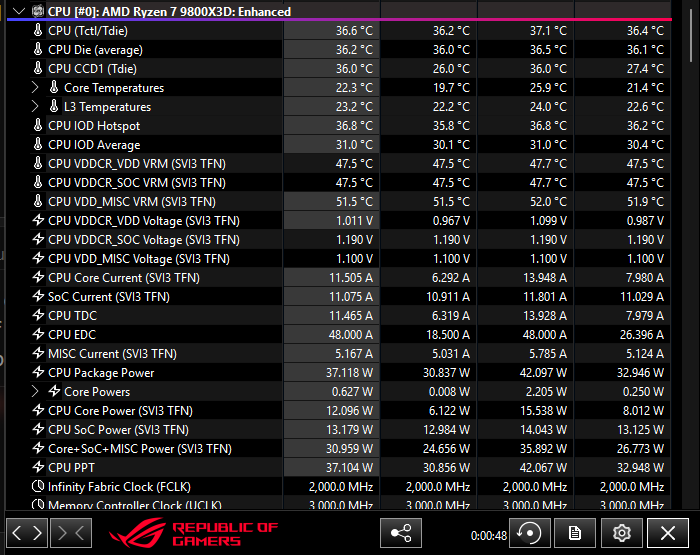Click thermometer icon beside L3 Temperatures
The width and height of the screenshot is (700, 555).
pos(54,107)
